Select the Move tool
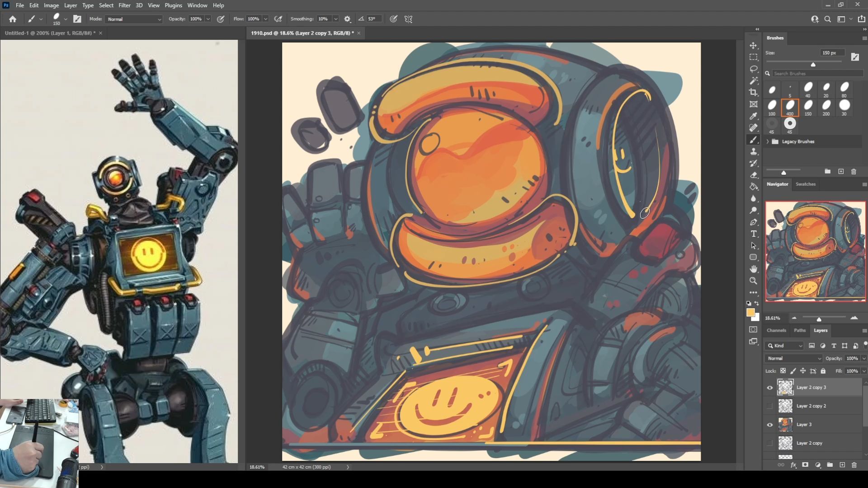 click(x=753, y=46)
